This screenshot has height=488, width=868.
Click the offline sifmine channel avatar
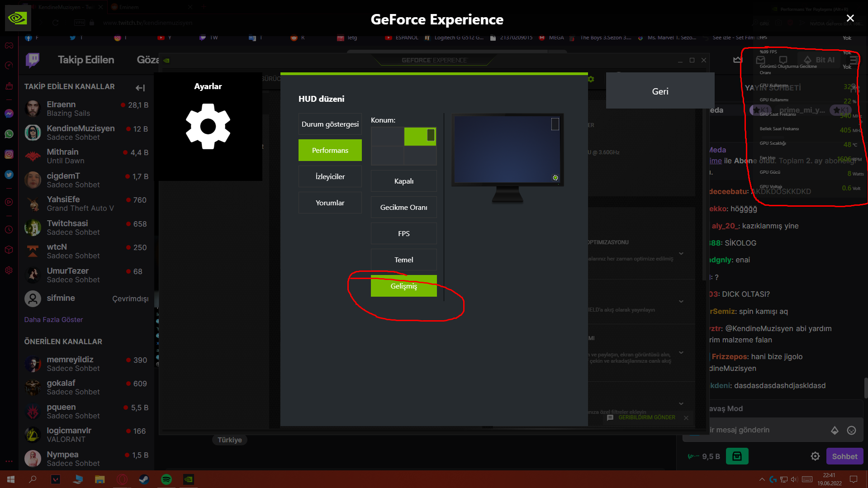point(33,298)
